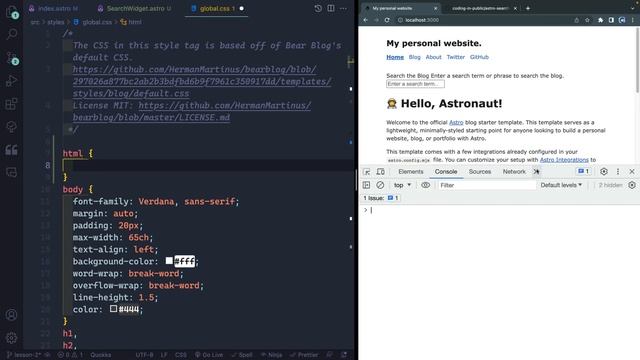Open the Sources tab in DevTools
The width and height of the screenshot is (640, 360).
pyautogui.click(x=480, y=172)
